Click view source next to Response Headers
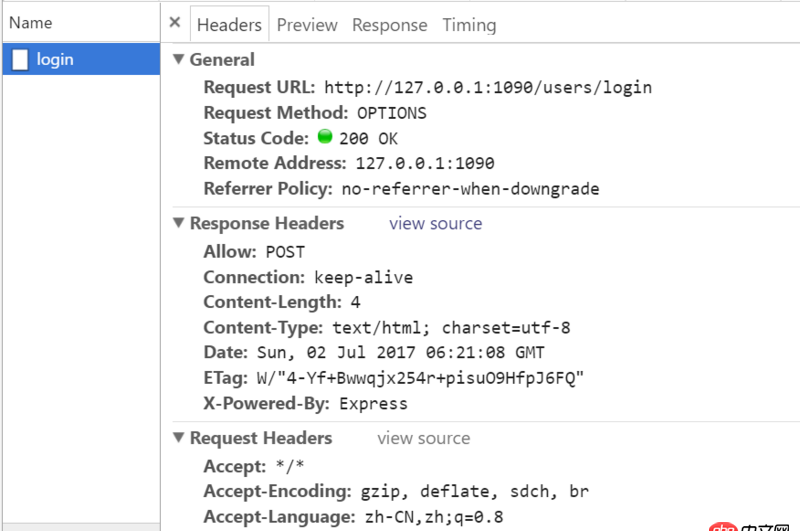This screenshot has width=800, height=531. click(x=436, y=223)
